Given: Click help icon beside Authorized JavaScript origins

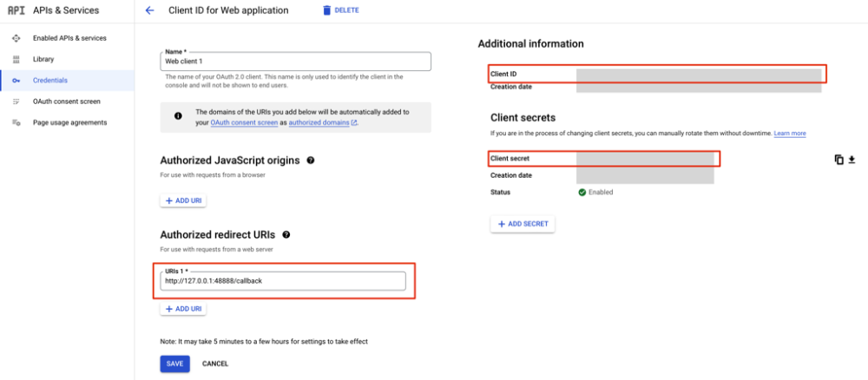Looking at the screenshot, I should [x=311, y=161].
